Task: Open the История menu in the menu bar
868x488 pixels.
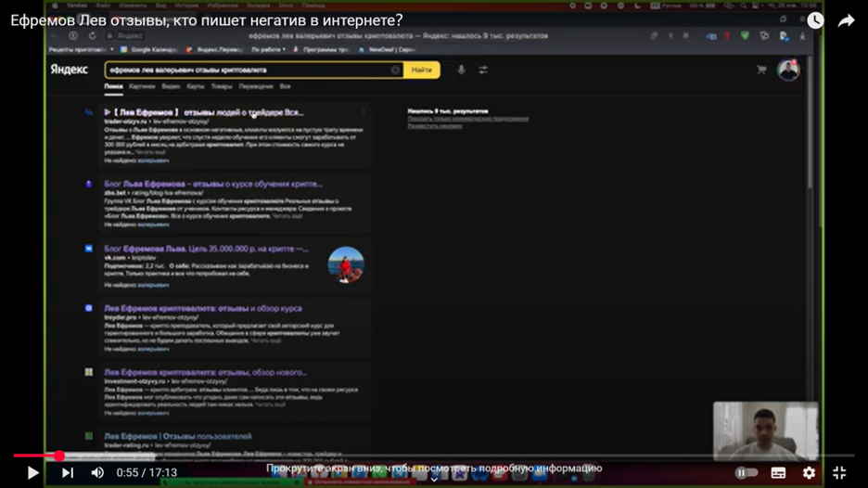Action: point(186,6)
